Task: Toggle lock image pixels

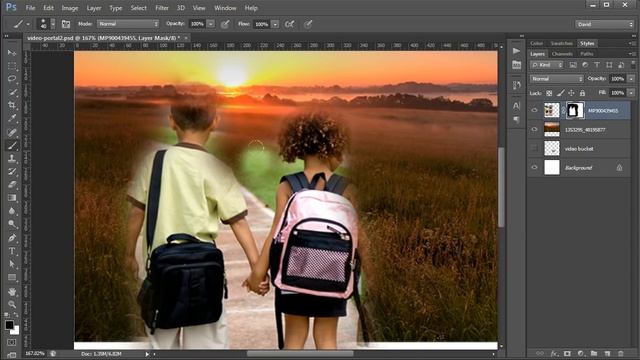Action: click(x=560, y=93)
